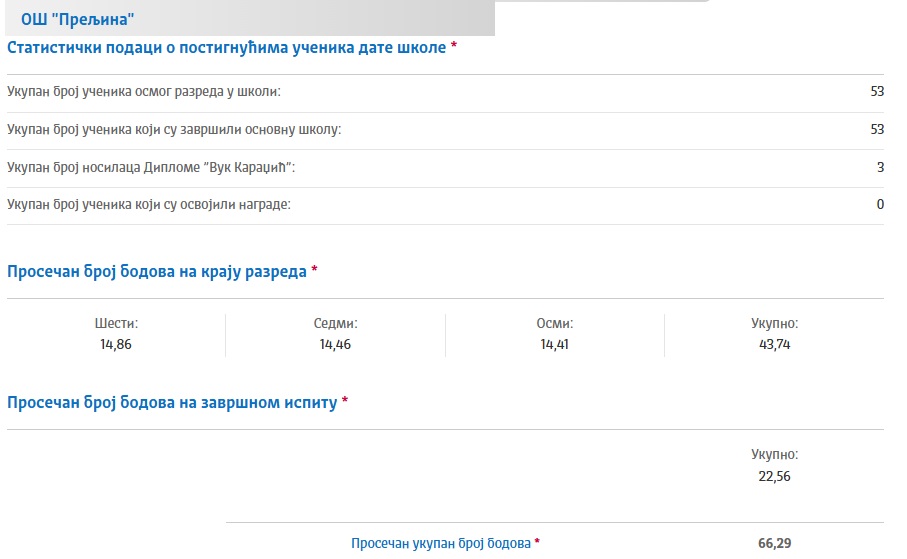The width and height of the screenshot is (907, 559).
Task: Click the final exam Укупно value 22,56
Action: pos(775,476)
